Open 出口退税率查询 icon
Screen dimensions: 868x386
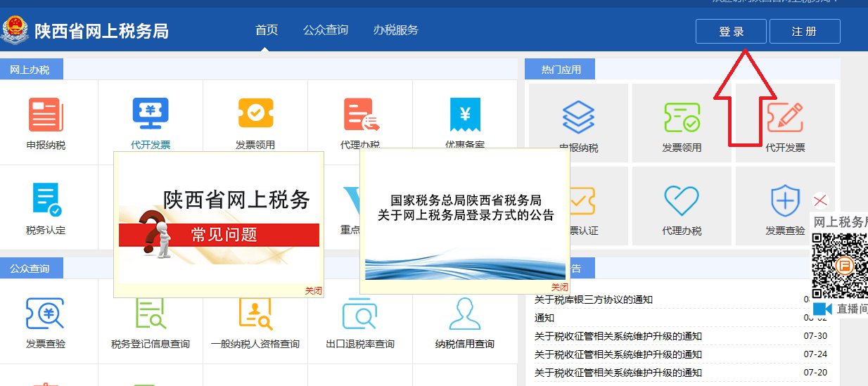(x=360, y=314)
